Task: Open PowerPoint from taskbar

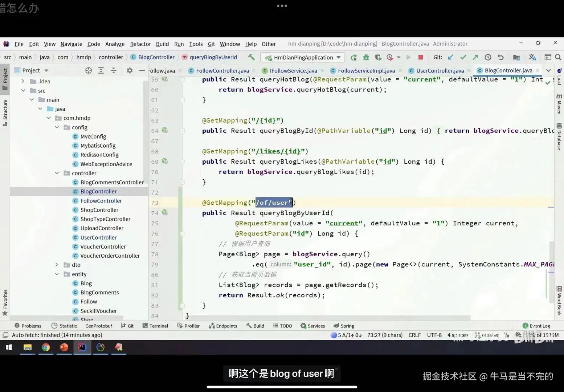Action: [x=64, y=347]
